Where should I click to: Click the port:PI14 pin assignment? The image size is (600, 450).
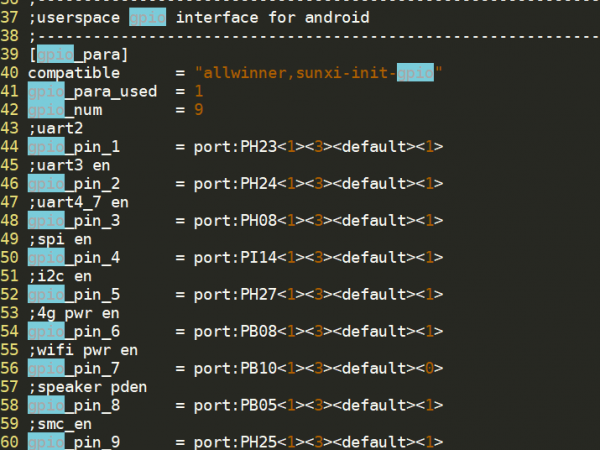238,258
